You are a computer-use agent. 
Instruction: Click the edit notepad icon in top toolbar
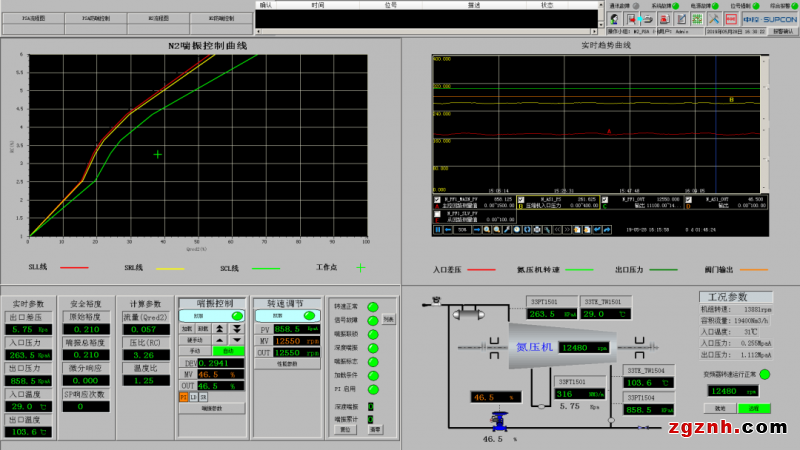[681, 19]
